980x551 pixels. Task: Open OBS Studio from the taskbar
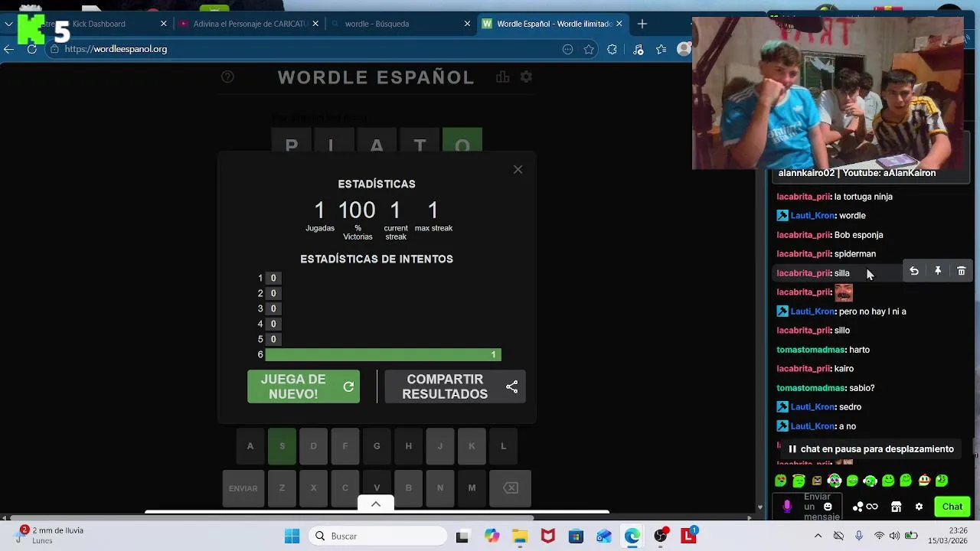[x=660, y=536]
